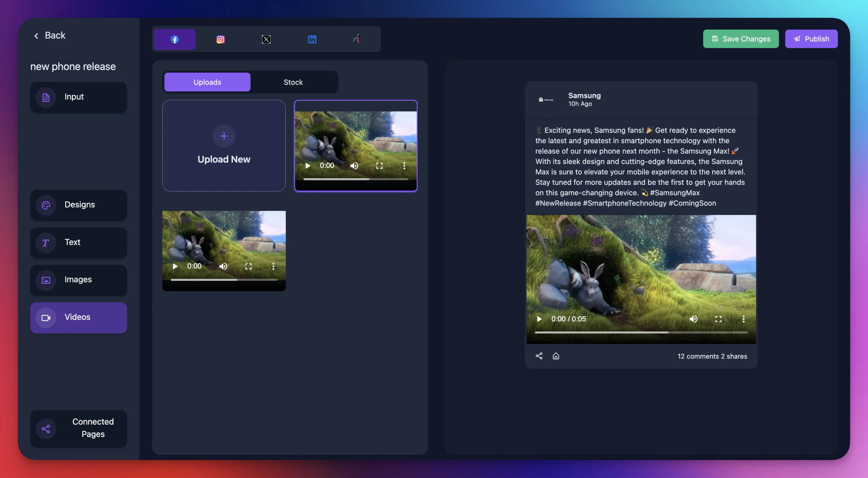Image resolution: width=868 pixels, height=478 pixels.
Task: Click the Upload New label
Action: (224, 159)
